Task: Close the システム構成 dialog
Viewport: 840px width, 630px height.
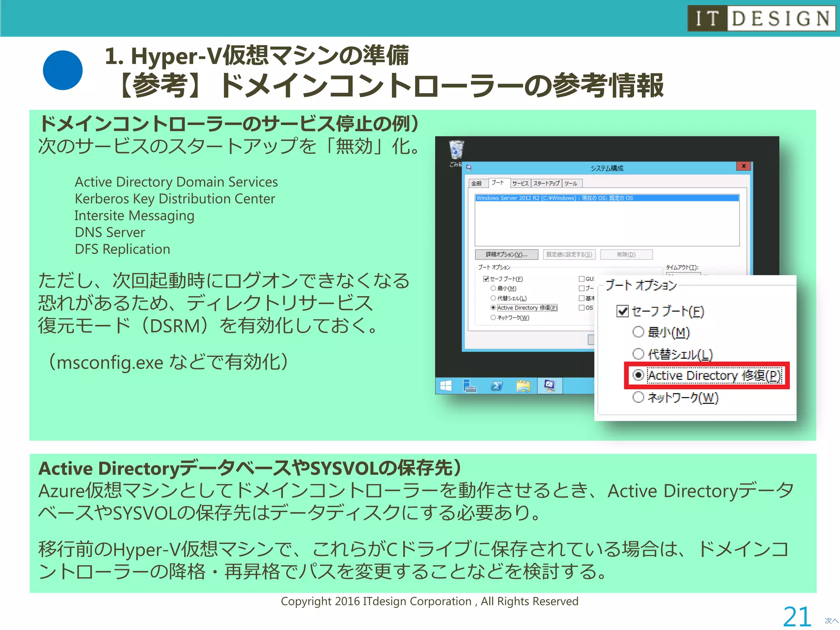Action: 744,166
